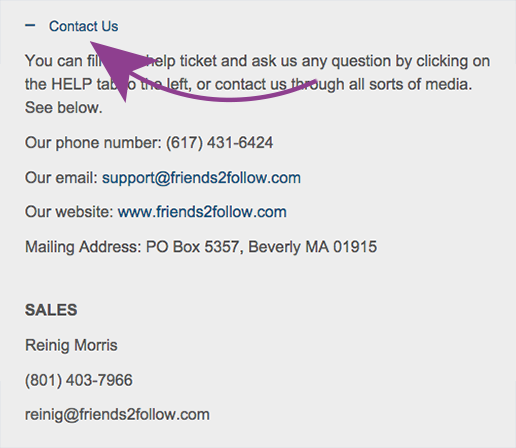Open the support@friends2follow.com email link
The image size is (516, 448).
(x=201, y=178)
